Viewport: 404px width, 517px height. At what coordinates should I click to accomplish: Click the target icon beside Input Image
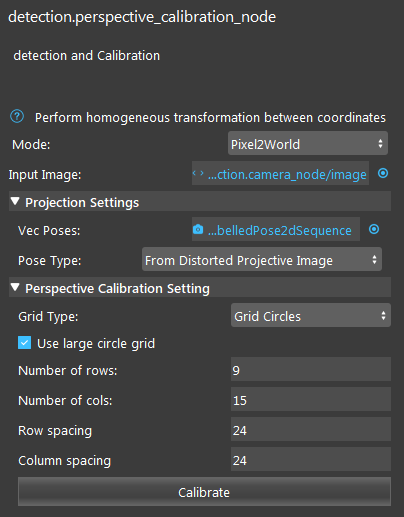[x=383, y=173]
